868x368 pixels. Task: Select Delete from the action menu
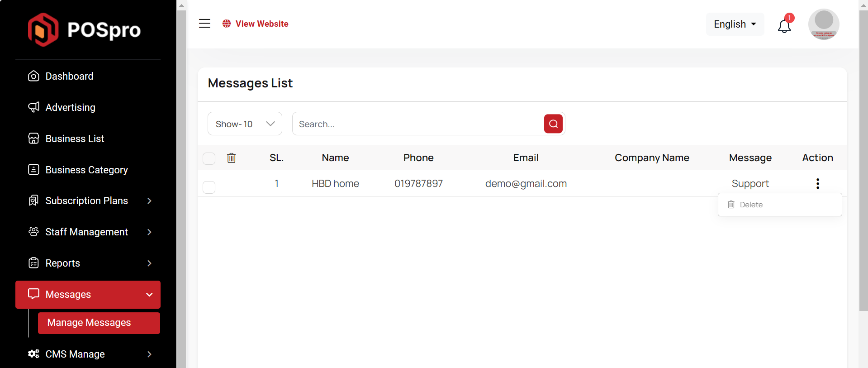[751, 205]
